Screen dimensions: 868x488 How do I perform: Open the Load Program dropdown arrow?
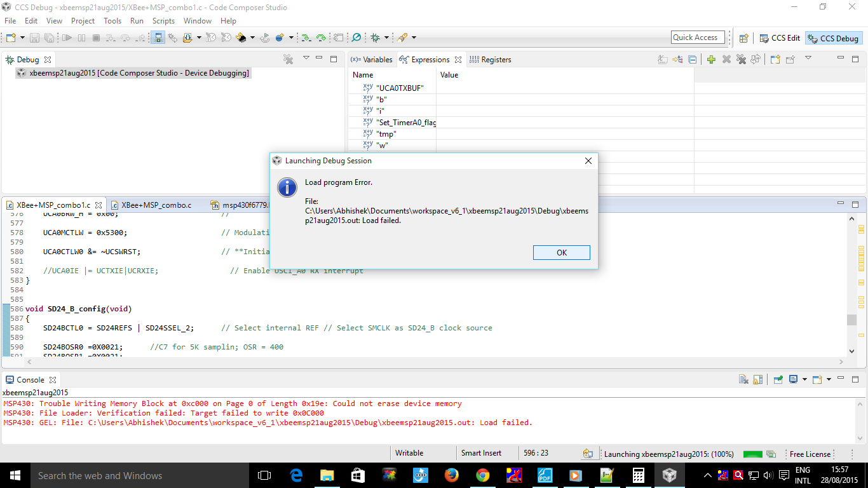199,38
